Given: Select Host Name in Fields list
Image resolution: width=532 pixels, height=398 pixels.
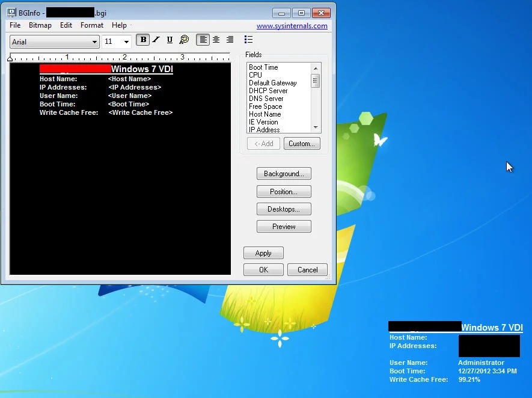Looking at the screenshot, I should click(264, 114).
